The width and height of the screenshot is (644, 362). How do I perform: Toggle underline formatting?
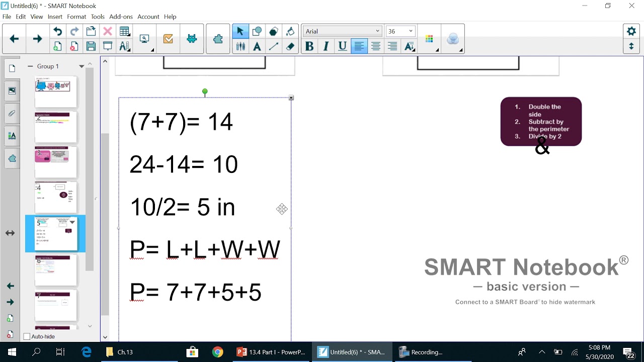pyautogui.click(x=343, y=46)
